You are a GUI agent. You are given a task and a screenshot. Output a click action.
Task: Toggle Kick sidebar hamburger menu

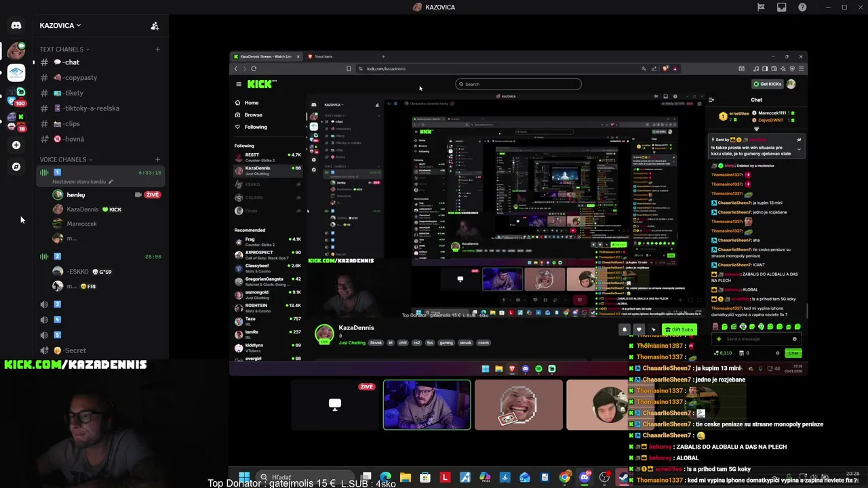click(x=239, y=84)
